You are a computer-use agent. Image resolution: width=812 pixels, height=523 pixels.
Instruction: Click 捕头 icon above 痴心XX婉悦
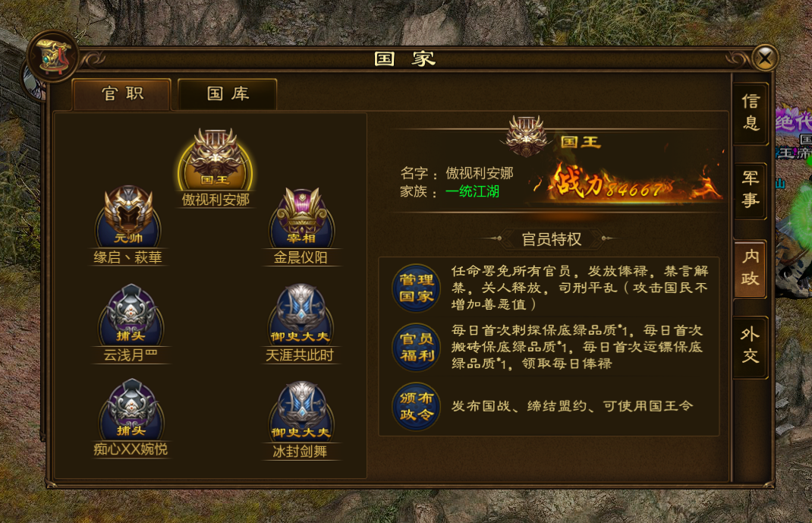[x=131, y=410]
